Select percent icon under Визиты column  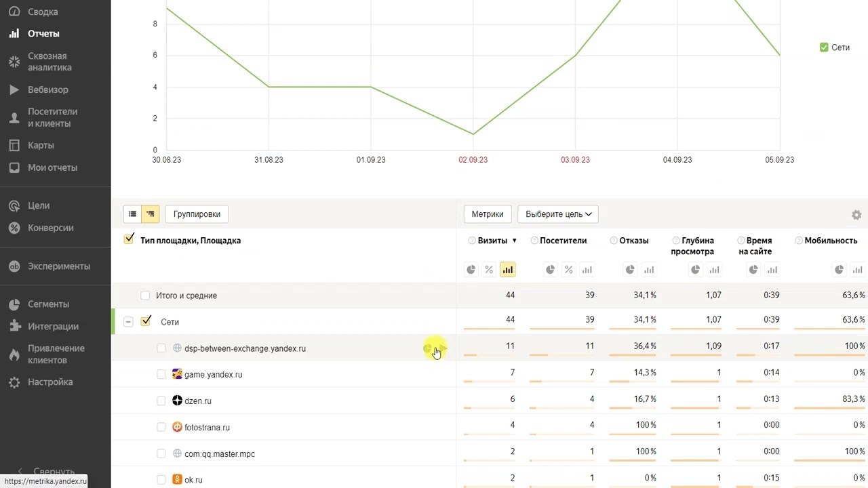tap(489, 270)
